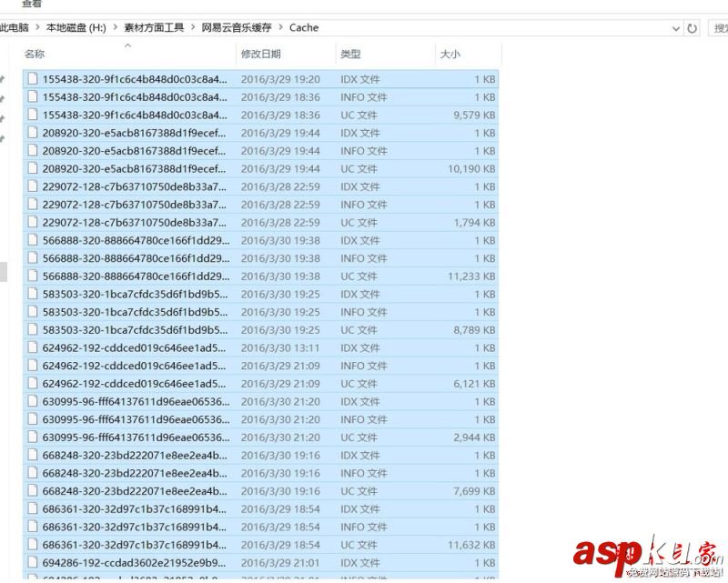Click file icon of 566888-320 INFO file
Screen dimensions: 728x583
point(33,257)
